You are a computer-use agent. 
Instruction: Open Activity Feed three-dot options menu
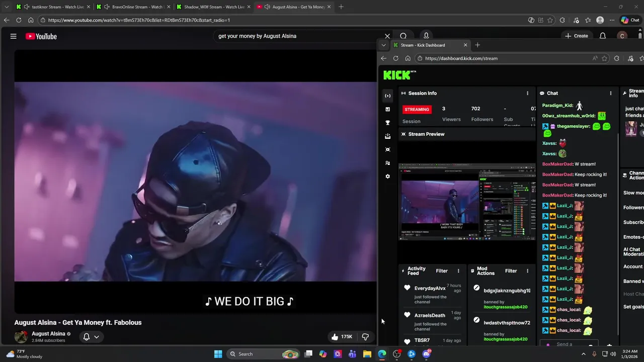pos(458,271)
